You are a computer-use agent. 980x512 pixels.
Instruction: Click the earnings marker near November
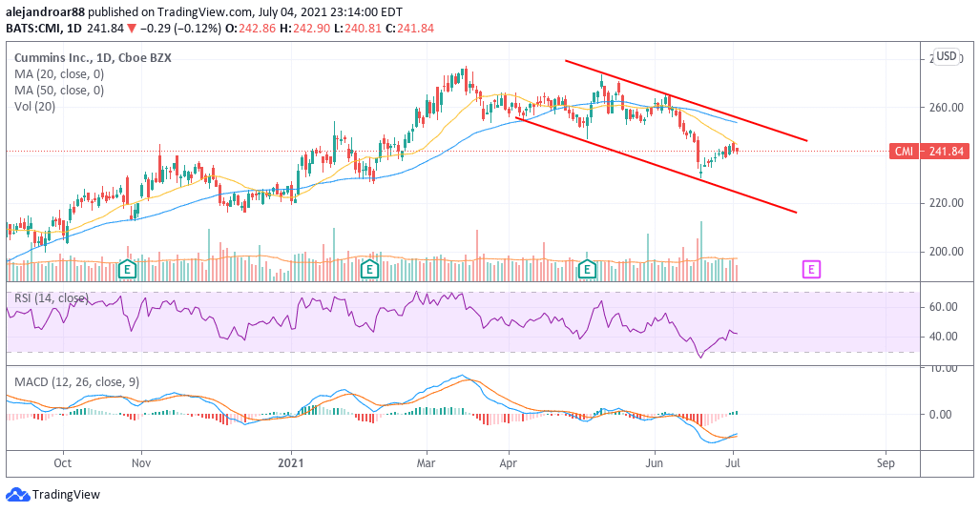(128, 270)
